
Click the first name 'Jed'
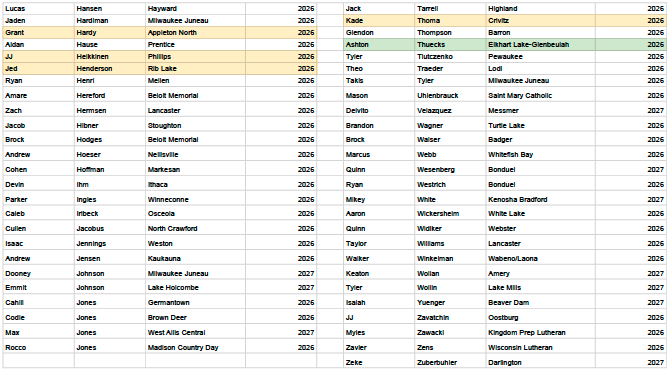pyautogui.click(x=39, y=68)
